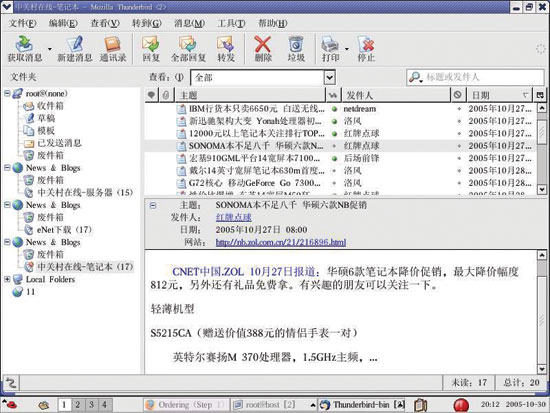Screen dimensions: 550x413
Task: Sort by 发件人 sender column header
Action: pos(395,95)
